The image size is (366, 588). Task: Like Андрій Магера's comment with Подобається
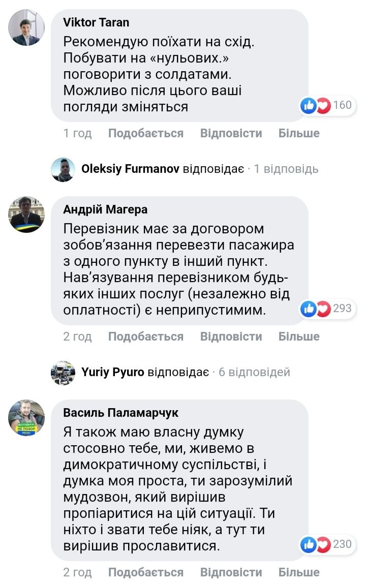point(145,336)
